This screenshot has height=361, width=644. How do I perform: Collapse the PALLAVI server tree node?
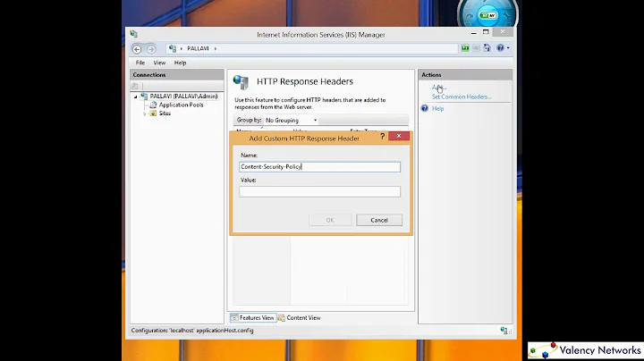click(136, 97)
